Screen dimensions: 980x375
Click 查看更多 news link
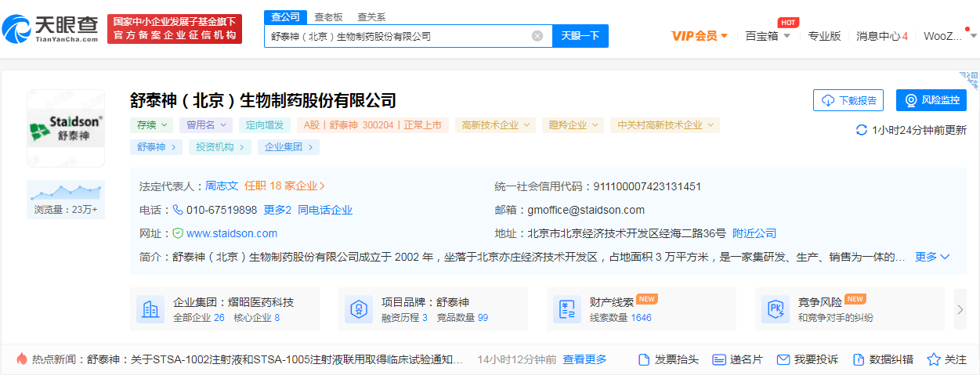[584, 359]
